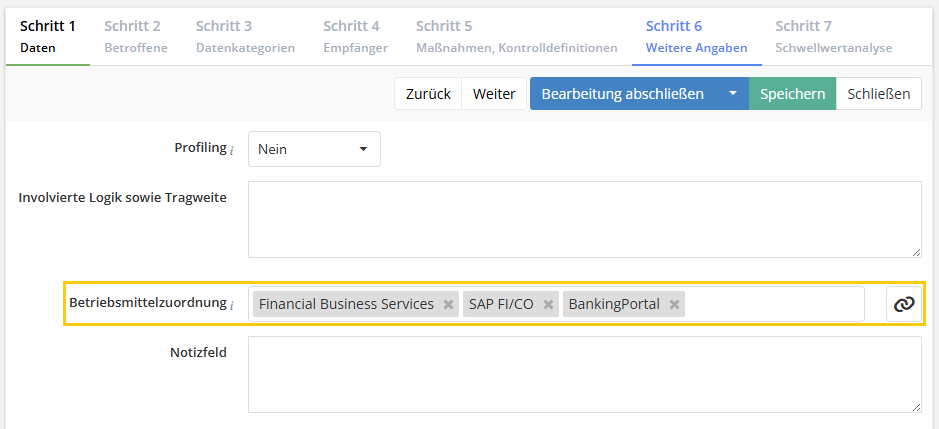Click into the Notizfeld text area
The width and height of the screenshot is (939, 429).
(584, 374)
